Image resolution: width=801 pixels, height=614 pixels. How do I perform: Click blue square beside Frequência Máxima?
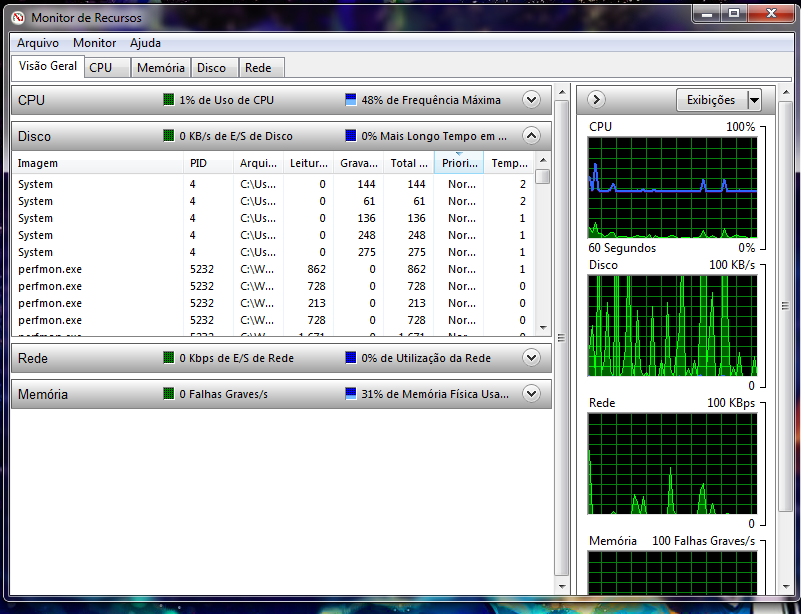[x=350, y=100]
